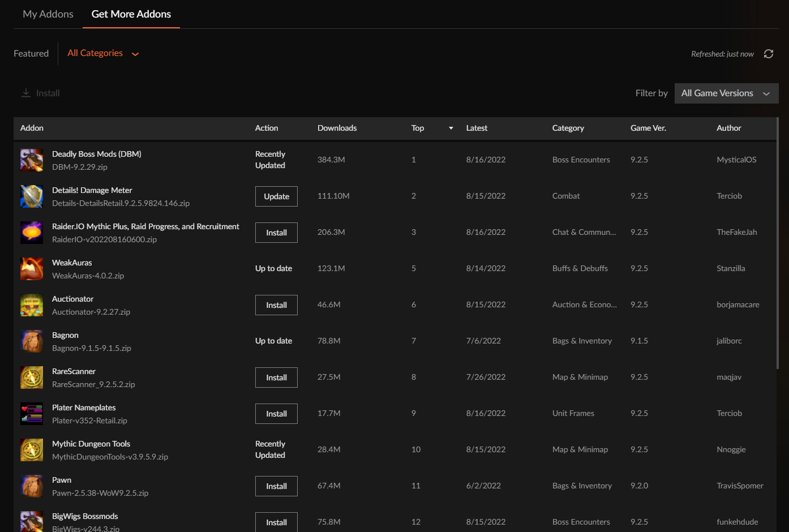This screenshot has height=532, width=789.
Task: Install the Pawn addon
Action: (x=276, y=486)
